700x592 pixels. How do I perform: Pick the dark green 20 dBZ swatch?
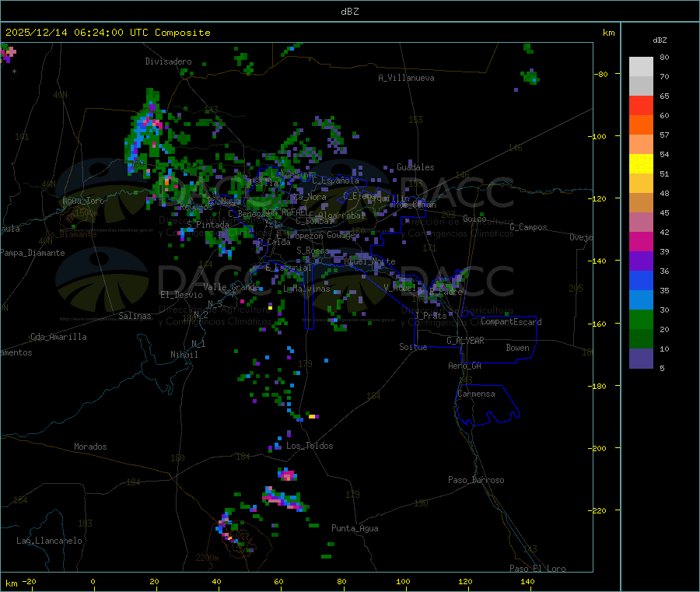click(641, 339)
